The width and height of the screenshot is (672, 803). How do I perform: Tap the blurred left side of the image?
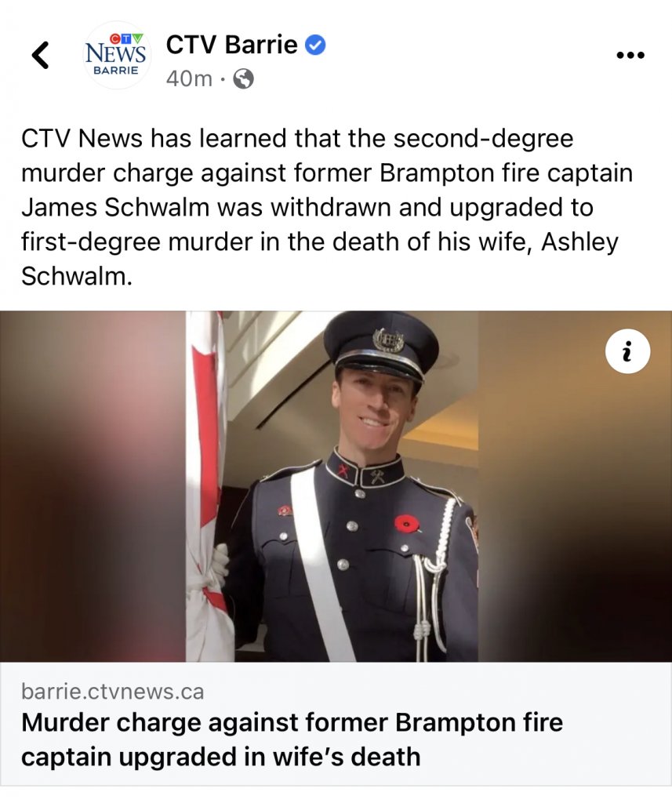tap(93, 486)
